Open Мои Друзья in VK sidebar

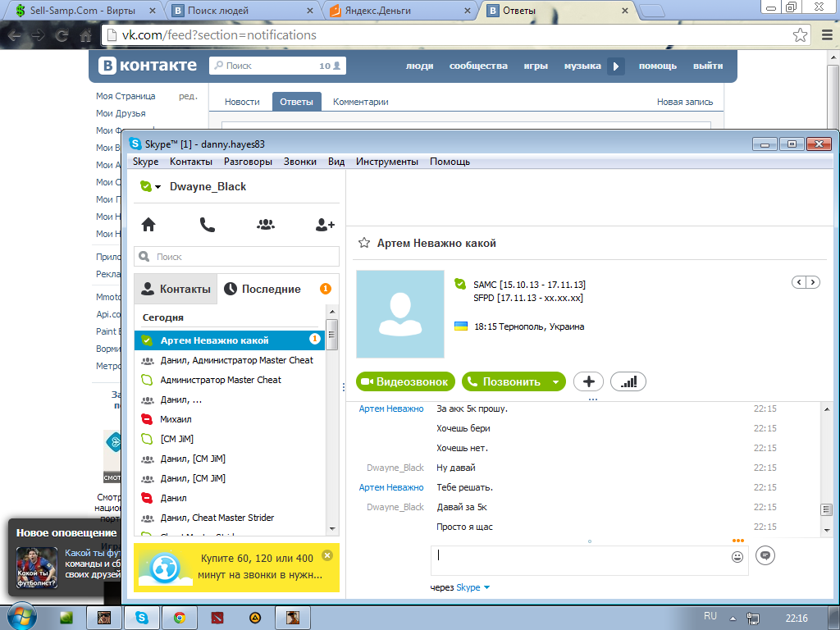point(121,113)
